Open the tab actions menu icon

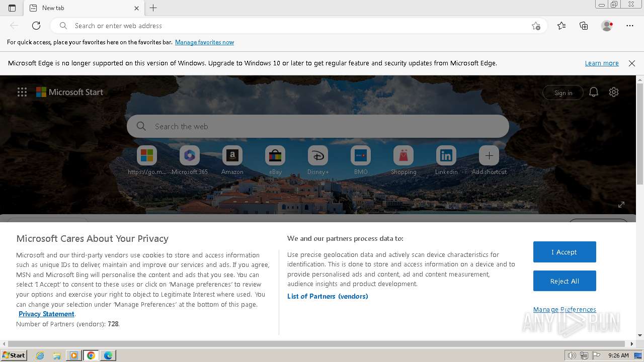tap(12, 8)
